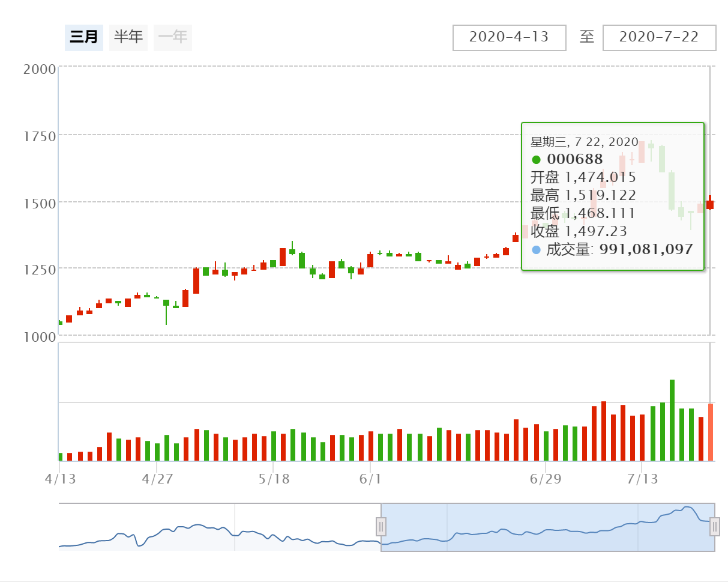
Task: Click the 4/27 date label on axis
Action: (x=157, y=479)
